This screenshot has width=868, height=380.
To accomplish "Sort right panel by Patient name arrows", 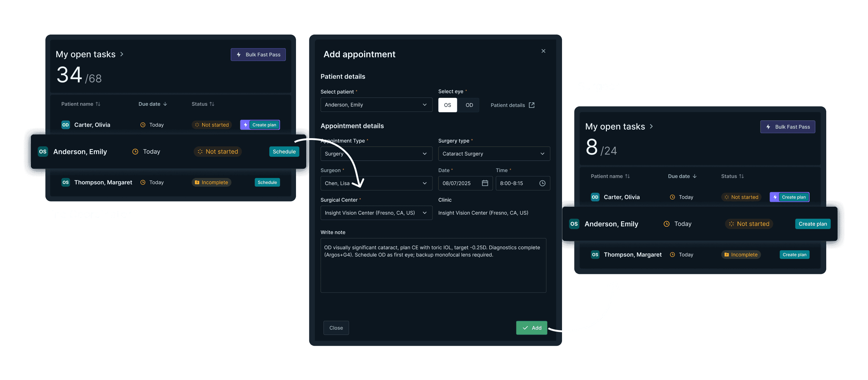I will [x=627, y=176].
